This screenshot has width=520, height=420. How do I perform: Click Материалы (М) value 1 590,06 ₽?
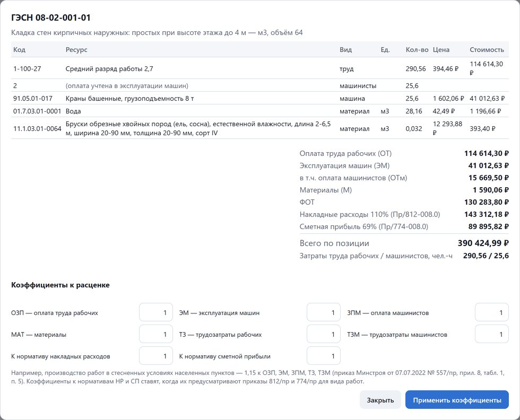pyautogui.click(x=491, y=190)
